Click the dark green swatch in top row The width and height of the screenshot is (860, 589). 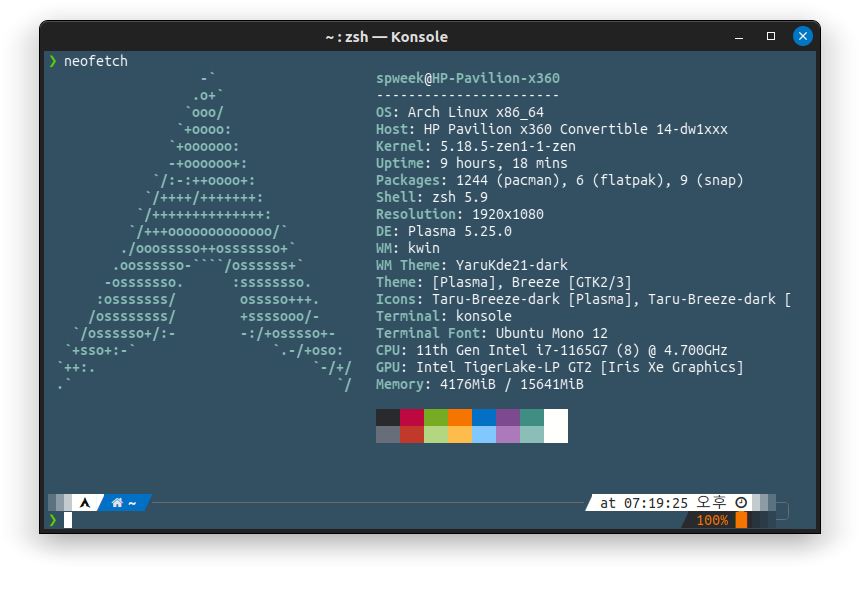(x=436, y=417)
